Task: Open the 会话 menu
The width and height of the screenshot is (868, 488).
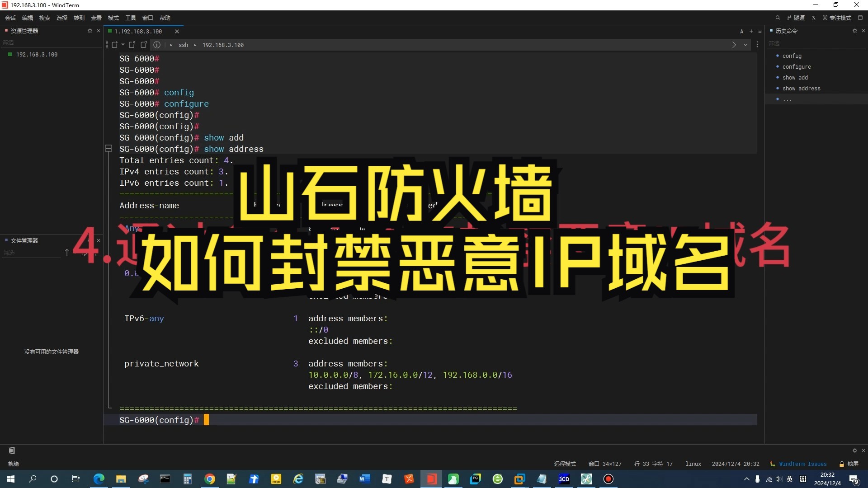Action: coord(10,18)
